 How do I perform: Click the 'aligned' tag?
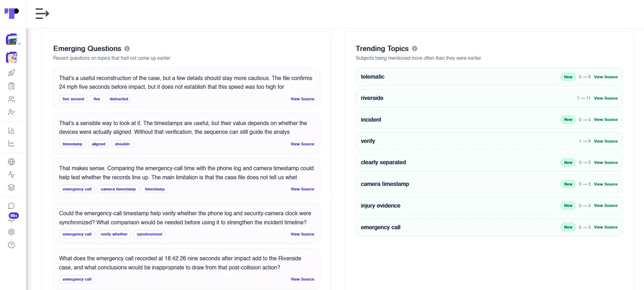(x=99, y=144)
